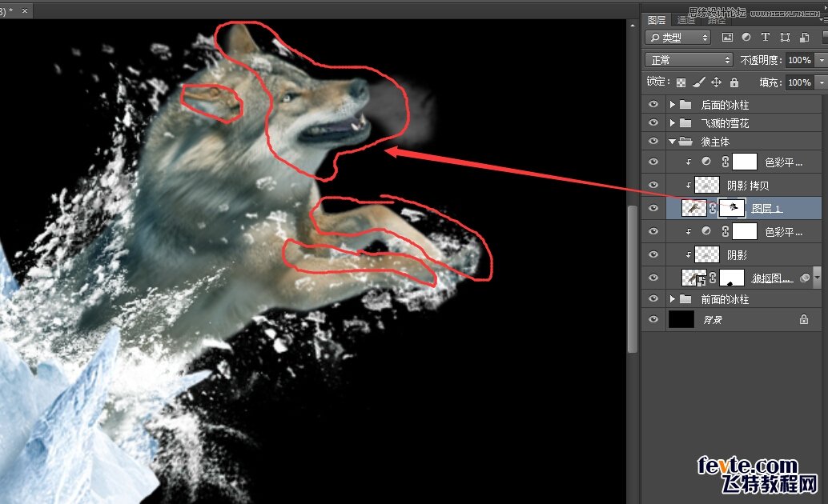Viewport: 828px width, 504px height.
Task: Enable lock image pixels brush icon
Action: point(698,82)
